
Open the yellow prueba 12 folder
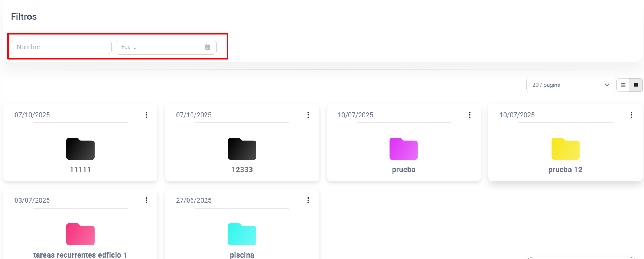pyautogui.click(x=565, y=149)
